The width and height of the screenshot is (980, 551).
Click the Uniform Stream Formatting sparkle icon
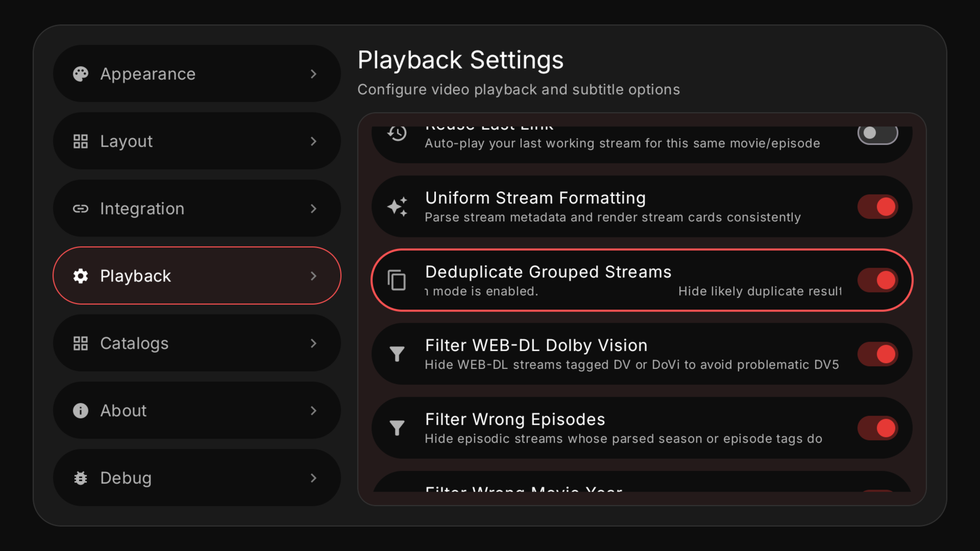(x=397, y=206)
